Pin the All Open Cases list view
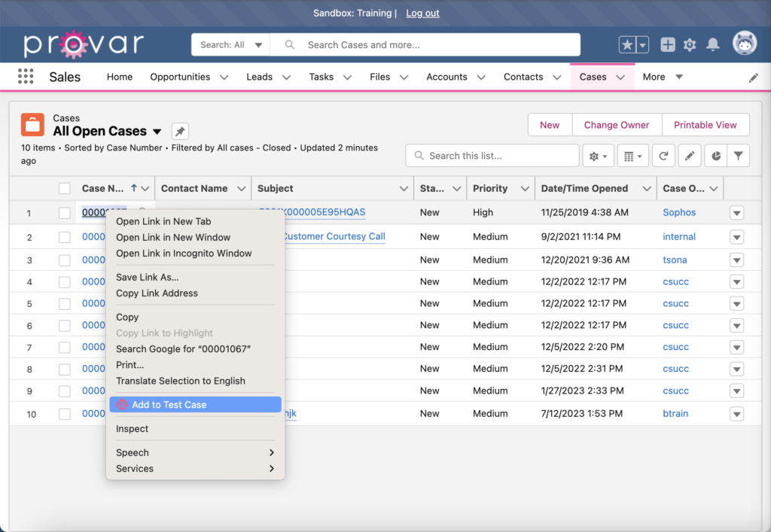 (x=179, y=130)
